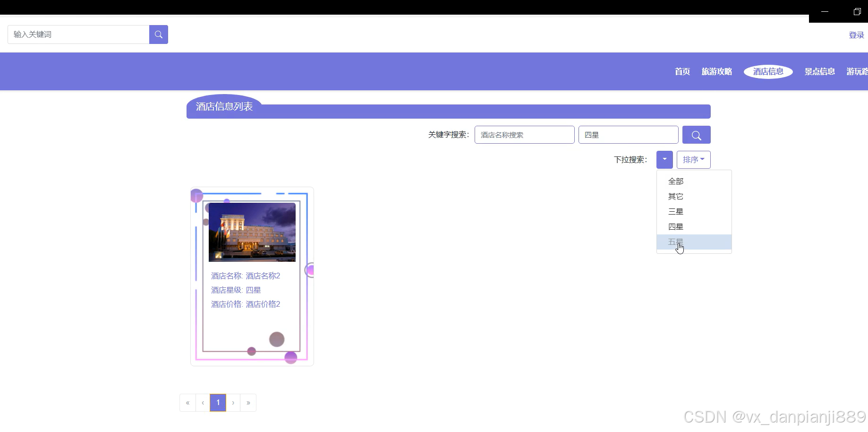Go to the first page («)
Image resolution: width=868 pixels, height=432 pixels.
pos(187,403)
